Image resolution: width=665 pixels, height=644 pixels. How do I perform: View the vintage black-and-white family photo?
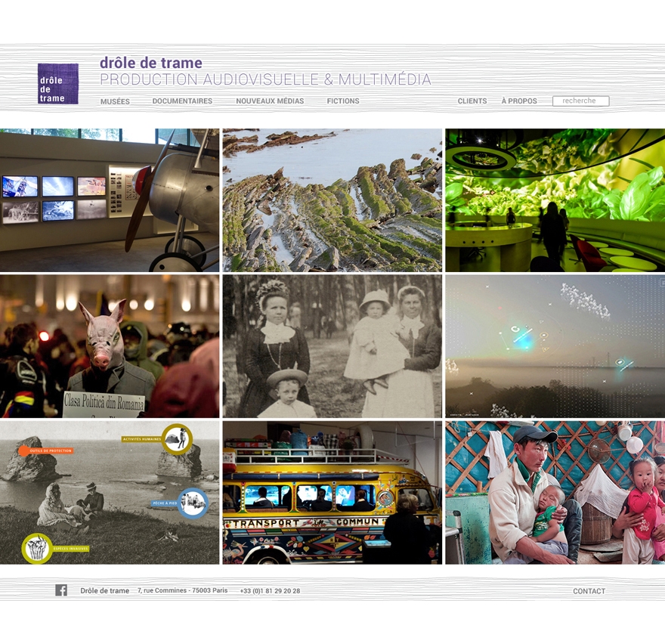(x=332, y=346)
